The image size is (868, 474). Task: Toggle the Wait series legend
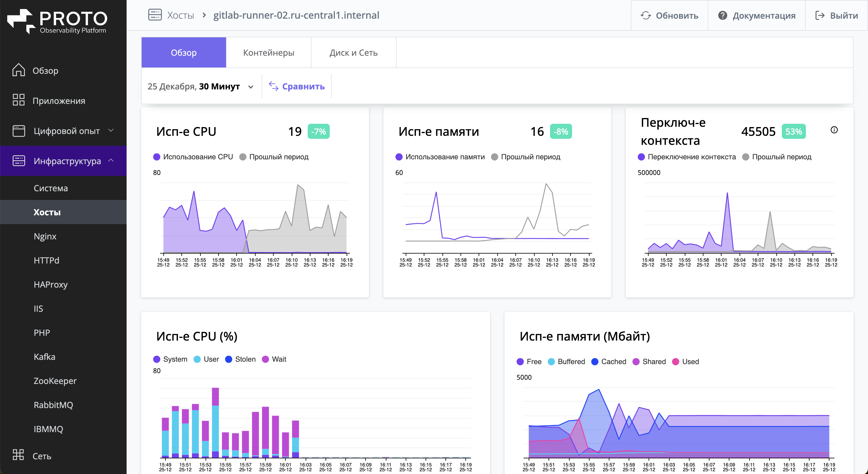coord(274,359)
